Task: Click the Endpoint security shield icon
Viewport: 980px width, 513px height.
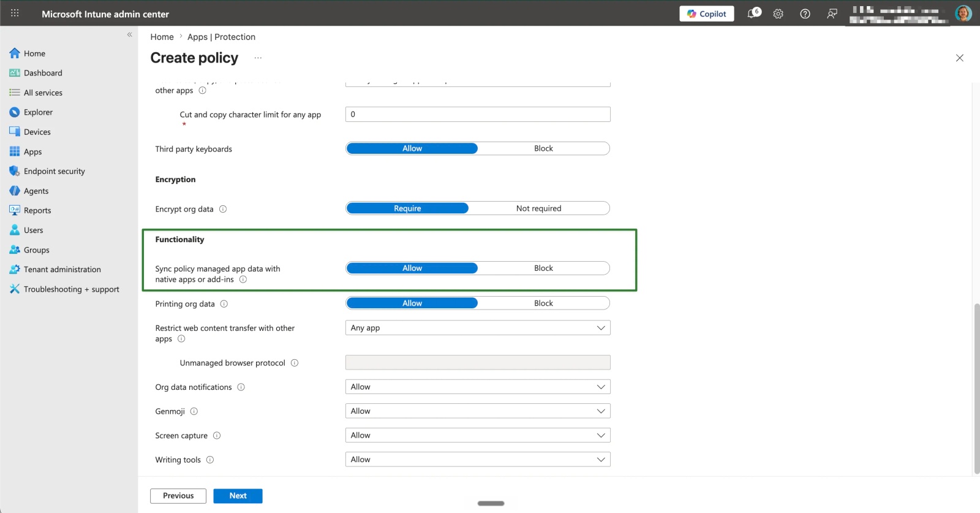Action: pyautogui.click(x=15, y=171)
